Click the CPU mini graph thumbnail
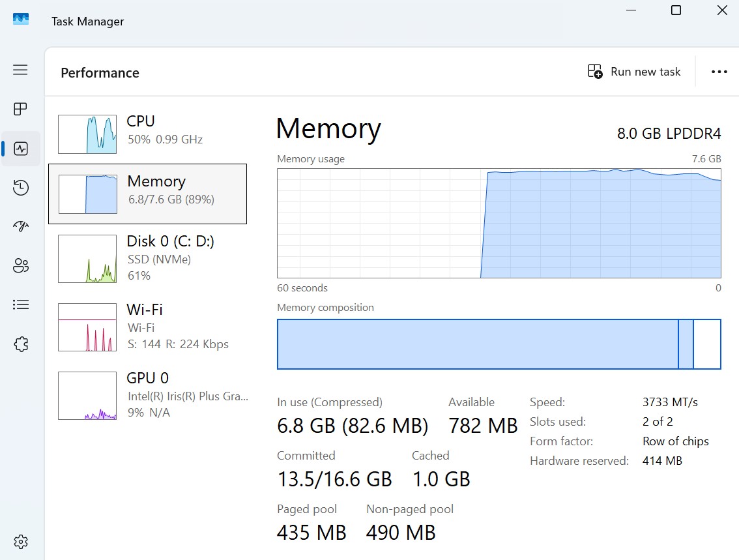Screen dimensions: 739x560 pyautogui.click(x=87, y=134)
